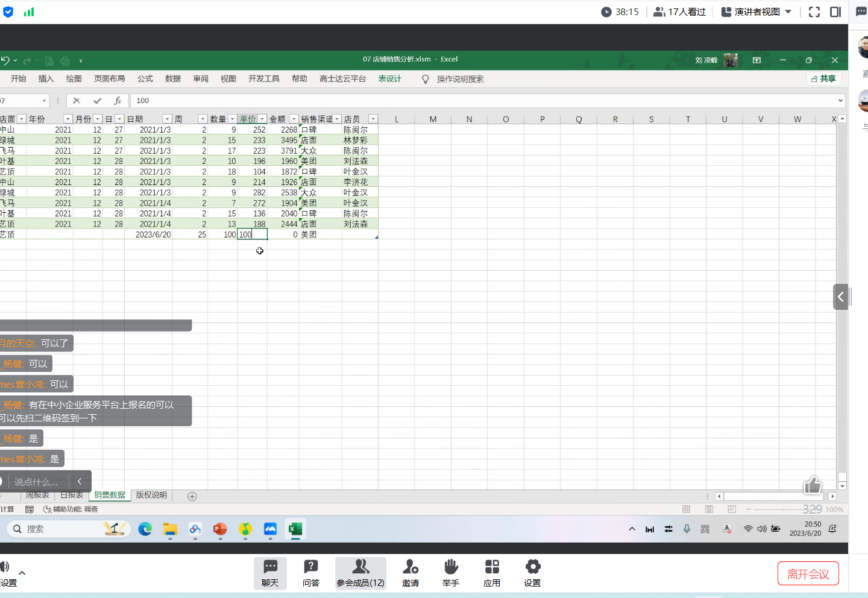The image size is (868, 598).
Task: Open the Name Box dropdown arrow
Action: click(x=44, y=101)
